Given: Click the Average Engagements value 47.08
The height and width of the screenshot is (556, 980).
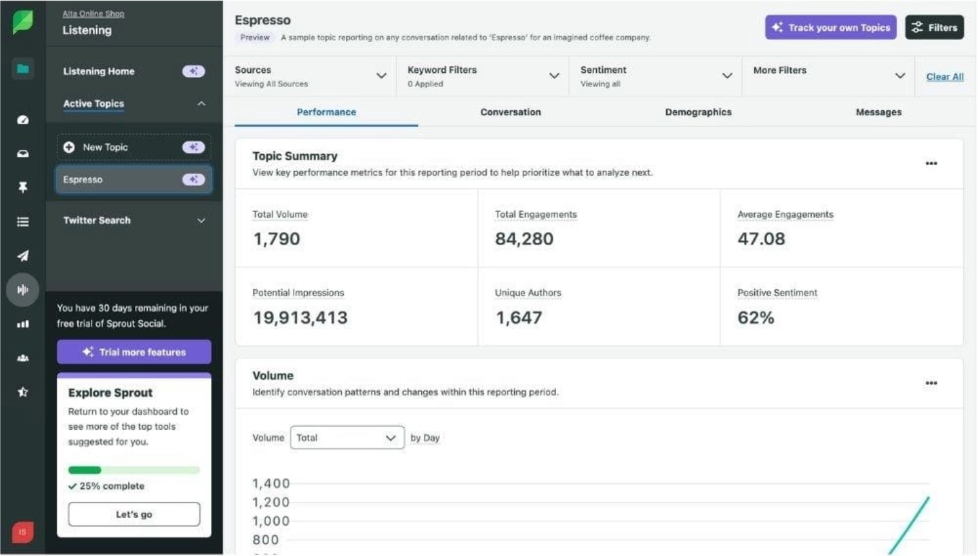Looking at the screenshot, I should point(763,239).
